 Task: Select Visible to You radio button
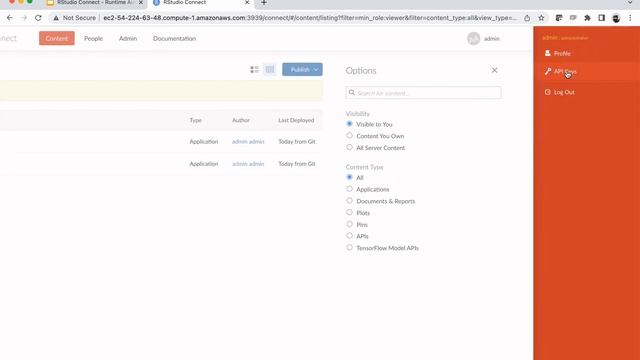click(349, 124)
